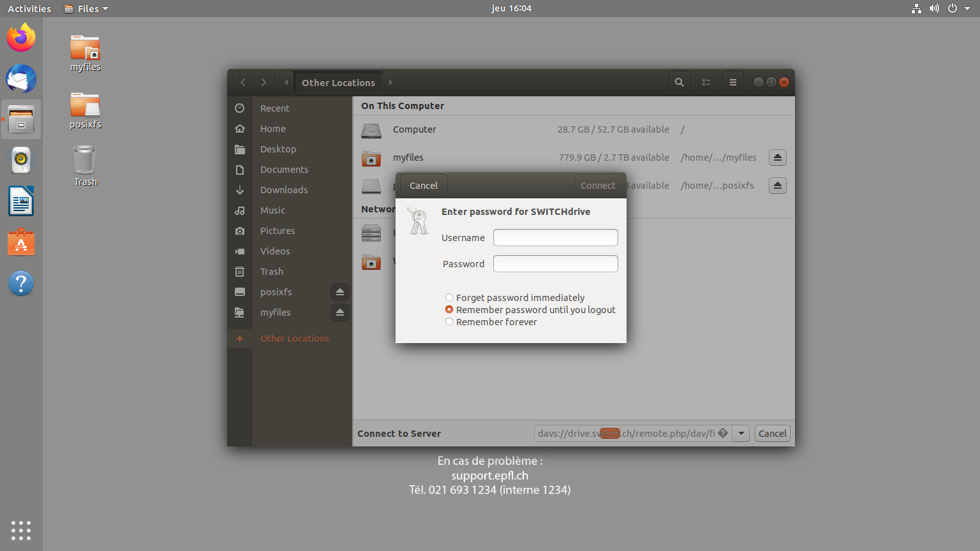980x551 pixels.
Task: Open Activities overview
Action: coord(29,8)
